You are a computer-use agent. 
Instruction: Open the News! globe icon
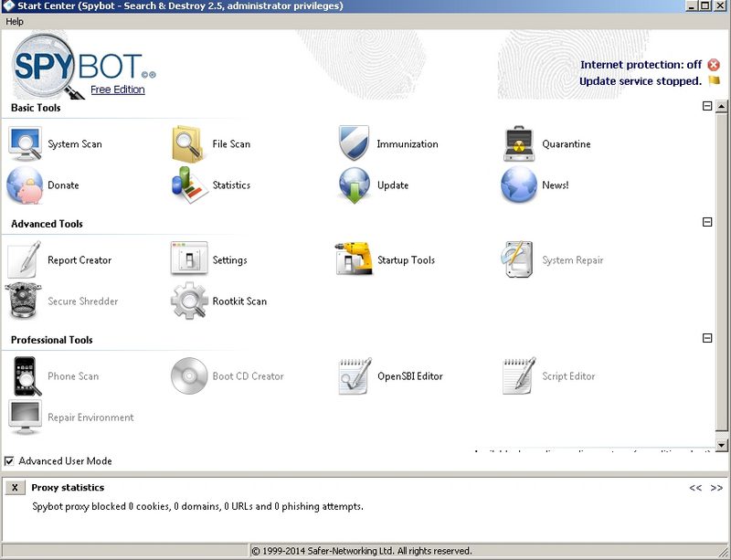[519, 185]
